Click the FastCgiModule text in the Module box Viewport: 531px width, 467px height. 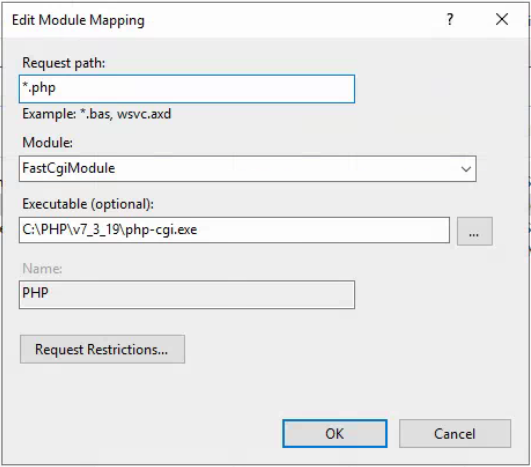click(69, 168)
